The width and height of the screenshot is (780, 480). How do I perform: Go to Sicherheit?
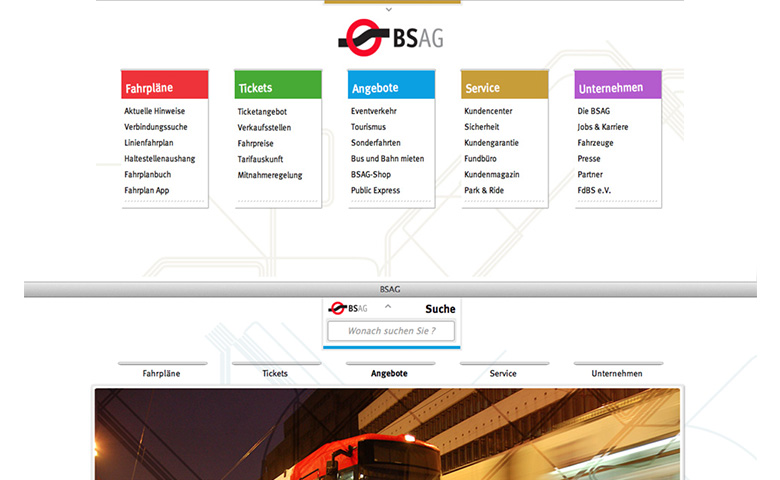(482, 127)
